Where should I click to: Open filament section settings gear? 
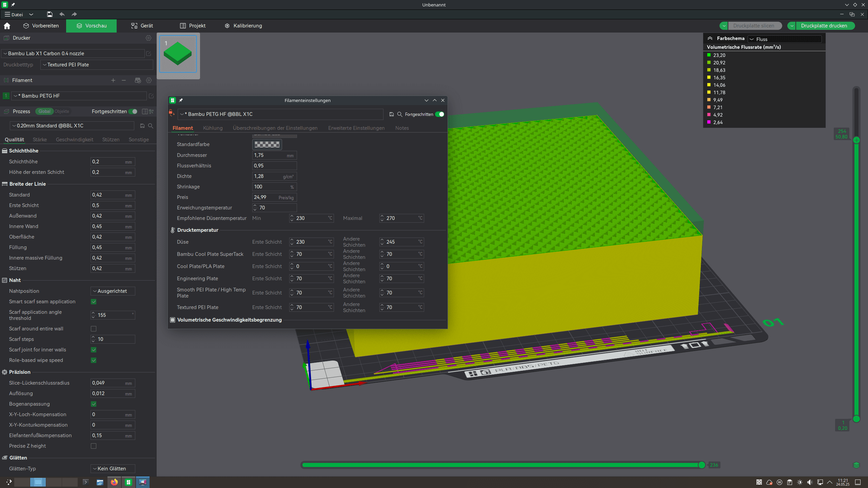pos(149,80)
